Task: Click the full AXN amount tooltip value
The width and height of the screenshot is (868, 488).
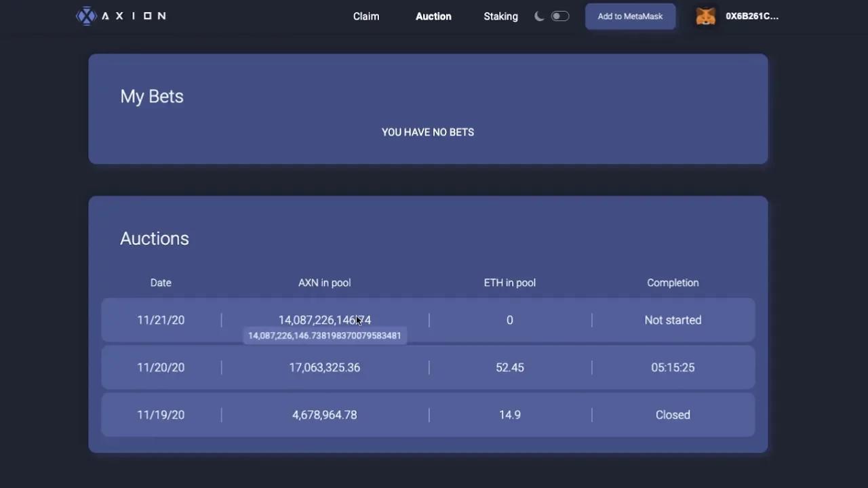Action: point(324,335)
